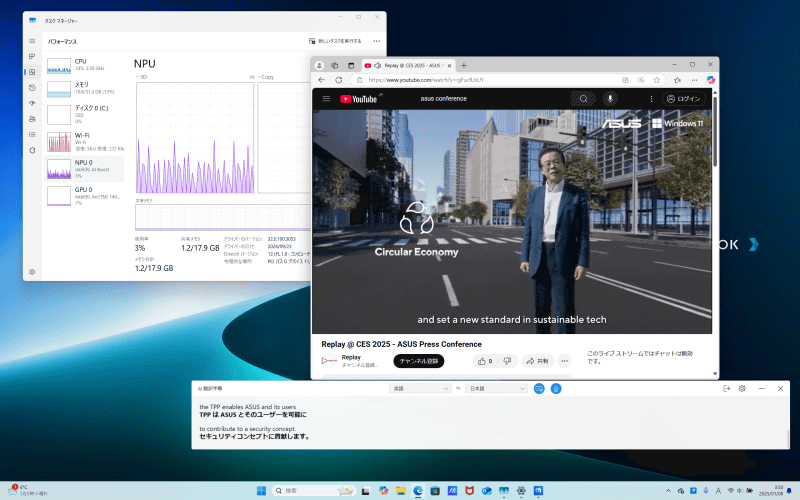The width and height of the screenshot is (800, 500).
Task: Open YouTube guide hamburger menu
Action: (326, 98)
